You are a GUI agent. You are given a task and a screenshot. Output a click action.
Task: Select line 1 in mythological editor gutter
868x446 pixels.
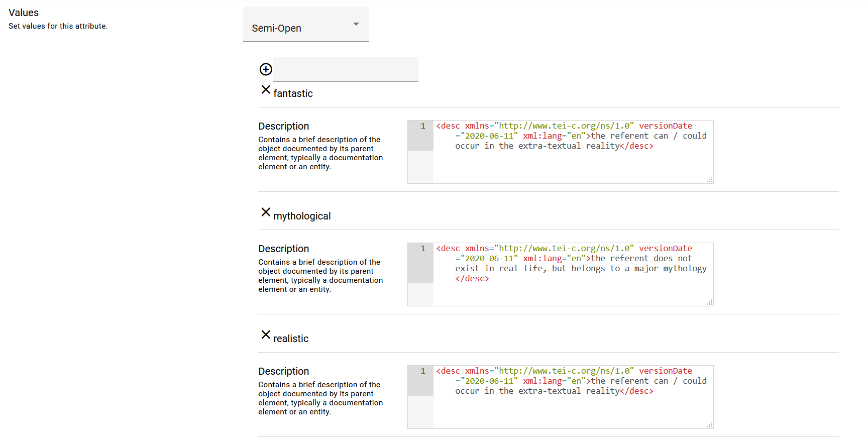coord(422,249)
